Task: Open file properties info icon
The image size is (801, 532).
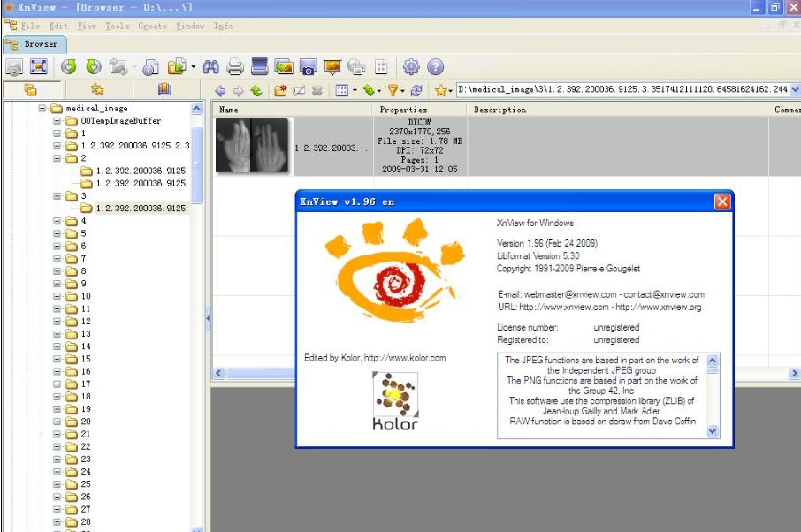Action: [150, 67]
